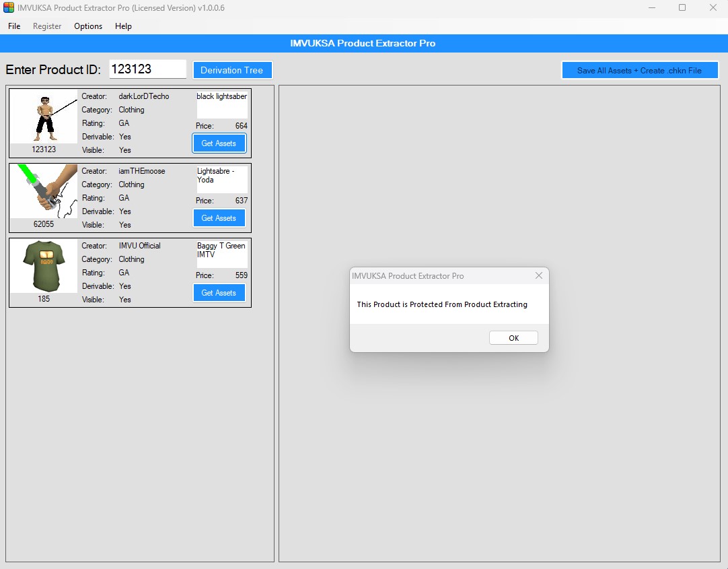Image resolution: width=728 pixels, height=569 pixels.
Task: Open the Register menu
Action: (x=47, y=26)
